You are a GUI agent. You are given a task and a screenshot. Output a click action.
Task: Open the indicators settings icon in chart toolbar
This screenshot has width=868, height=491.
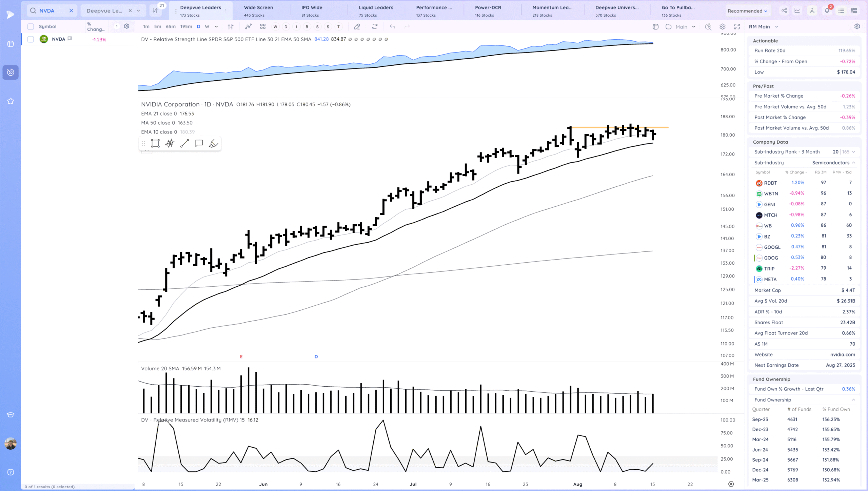[x=248, y=26]
